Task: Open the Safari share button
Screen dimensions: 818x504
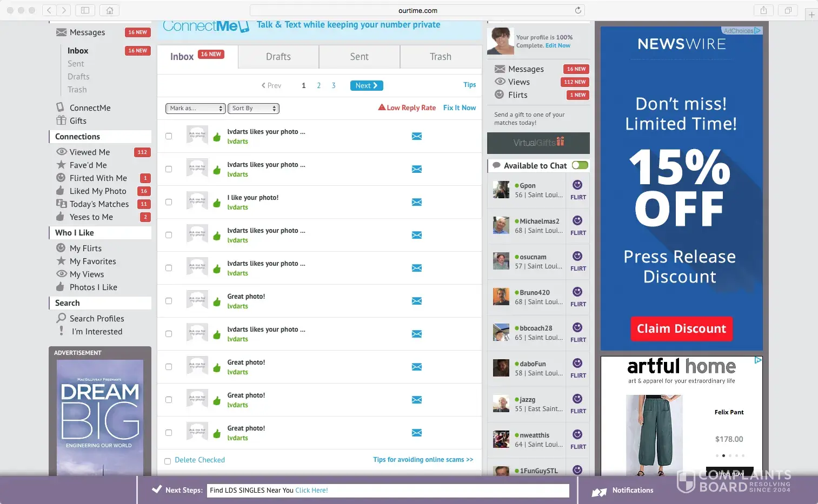Action: (x=763, y=10)
